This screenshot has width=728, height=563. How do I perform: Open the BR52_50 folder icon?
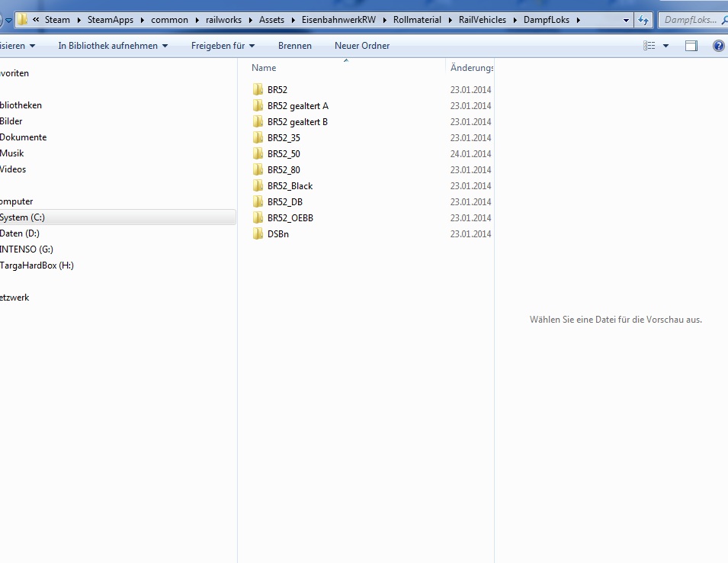[x=258, y=154]
